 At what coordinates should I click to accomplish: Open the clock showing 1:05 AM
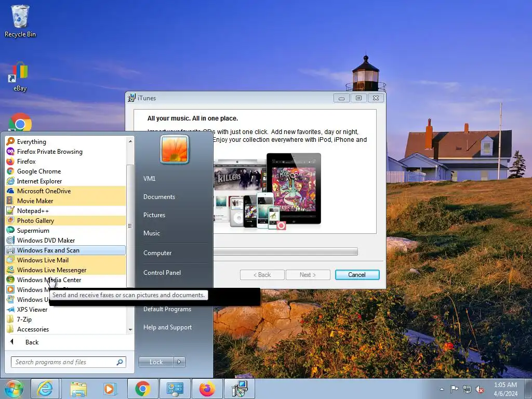[x=505, y=389]
